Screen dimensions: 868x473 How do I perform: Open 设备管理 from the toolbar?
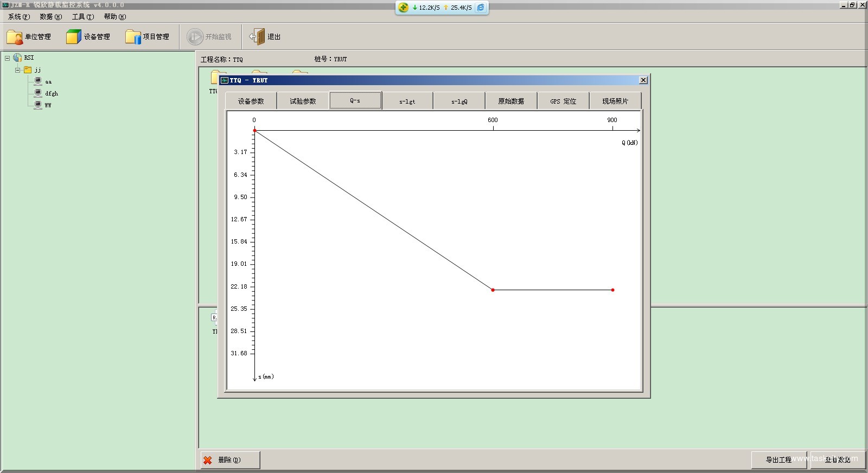pyautogui.click(x=73, y=37)
